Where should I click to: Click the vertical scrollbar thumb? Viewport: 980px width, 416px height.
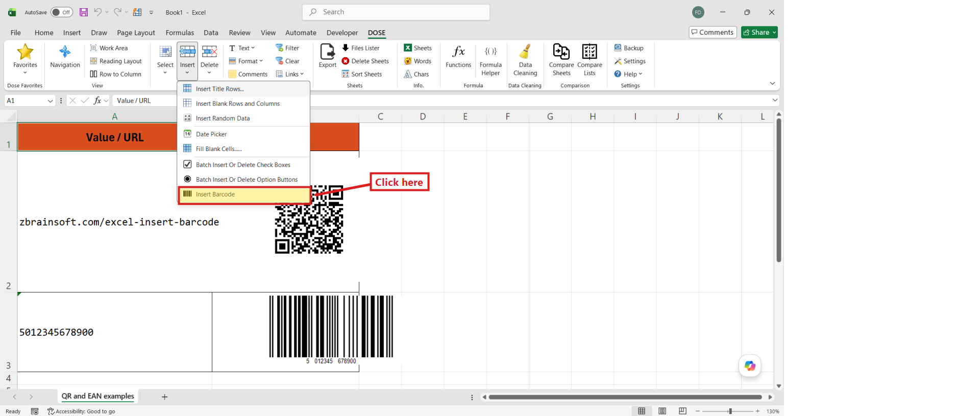click(x=779, y=190)
